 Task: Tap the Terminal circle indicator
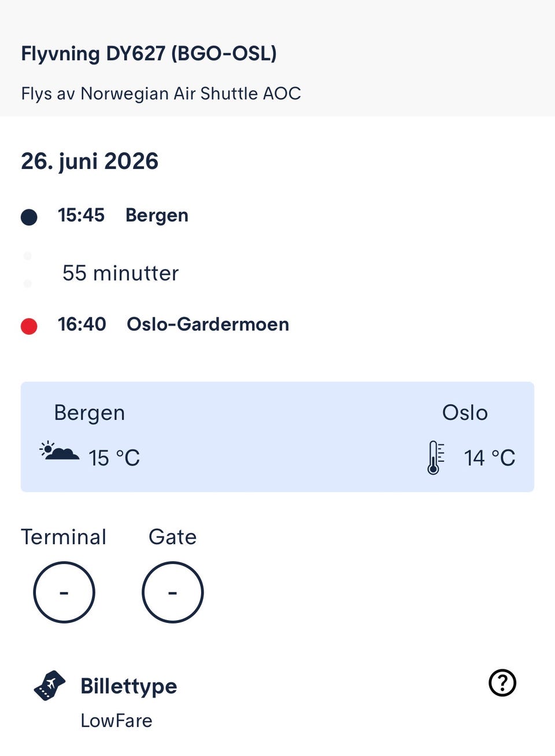pyautogui.click(x=64, y=592)
